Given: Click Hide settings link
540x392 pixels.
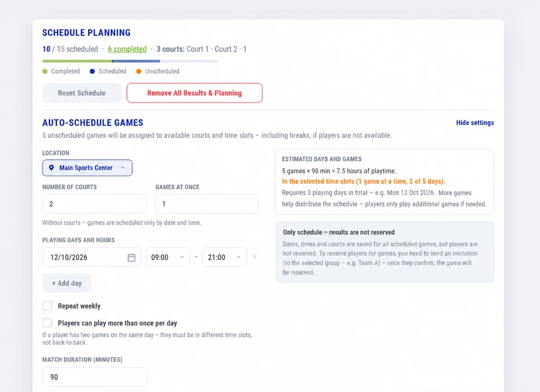Looking at the screenshot, I should [475, 122].
